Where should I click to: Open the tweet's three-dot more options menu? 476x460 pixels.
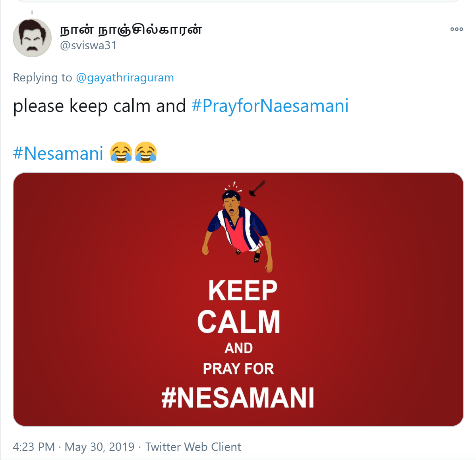457,29
